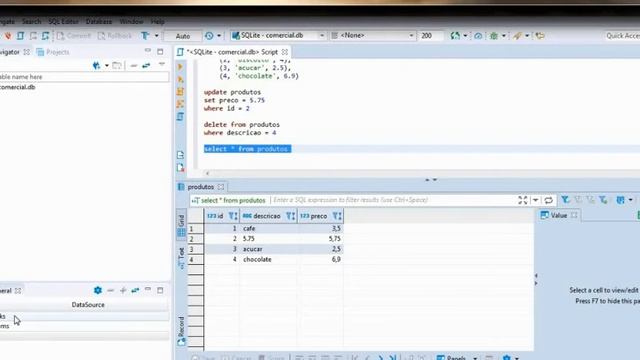Click the explain execution plan icon
The width and height of the screenshot is (640, 360).
pyautogui.click(x=180, y=104)
